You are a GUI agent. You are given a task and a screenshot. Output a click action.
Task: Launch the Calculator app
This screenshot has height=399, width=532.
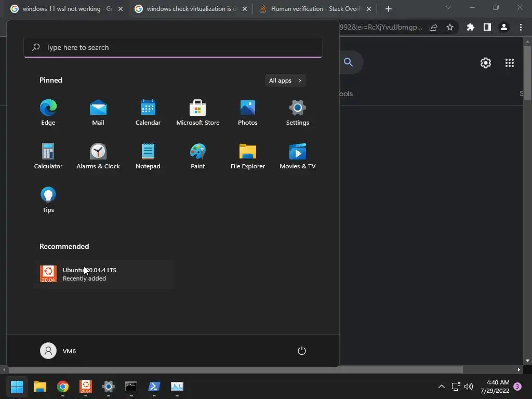tap(48, 156)
